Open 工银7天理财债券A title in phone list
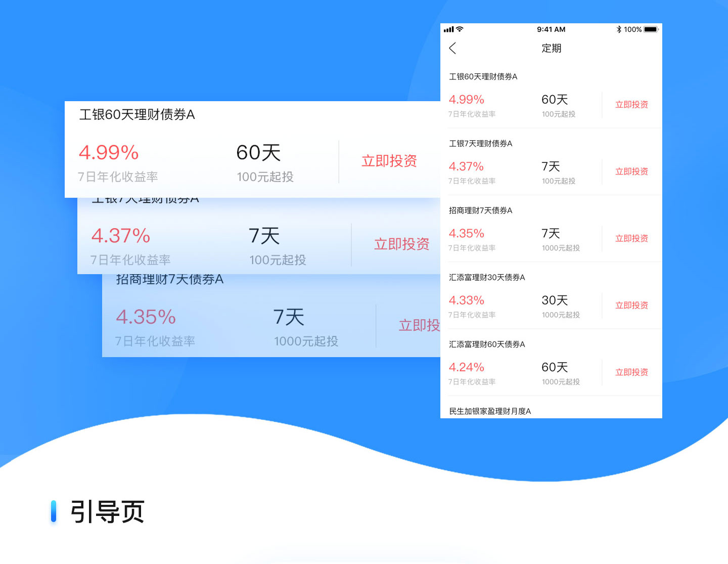The width and height of the screenshot is (728, 564). (481, 144)
